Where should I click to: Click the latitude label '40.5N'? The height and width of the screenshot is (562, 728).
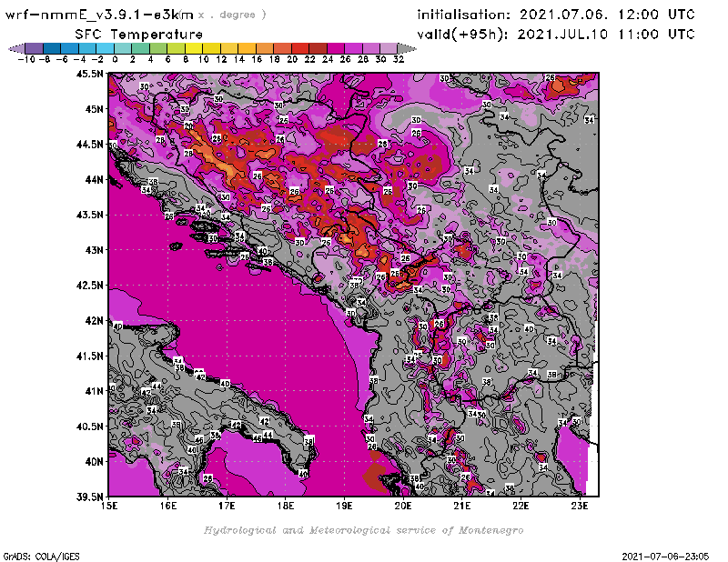(90, 427)
